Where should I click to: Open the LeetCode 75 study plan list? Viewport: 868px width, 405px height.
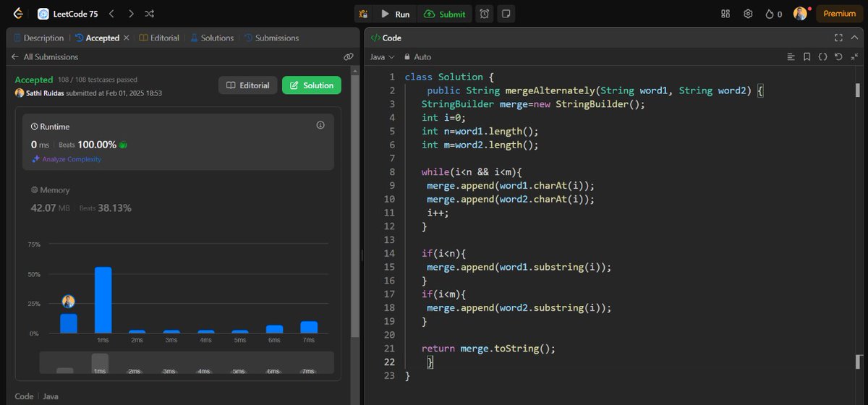(67, 14)
